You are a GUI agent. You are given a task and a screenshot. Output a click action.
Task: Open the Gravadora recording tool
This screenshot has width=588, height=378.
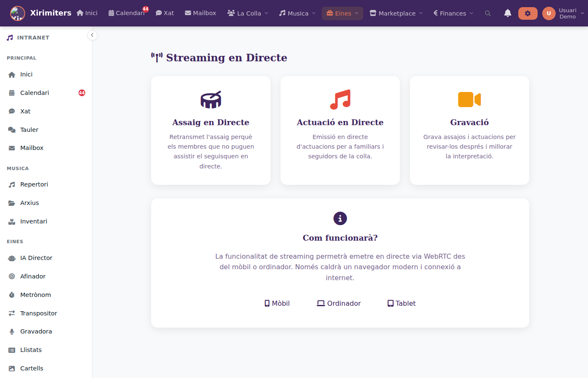point(36,331)
